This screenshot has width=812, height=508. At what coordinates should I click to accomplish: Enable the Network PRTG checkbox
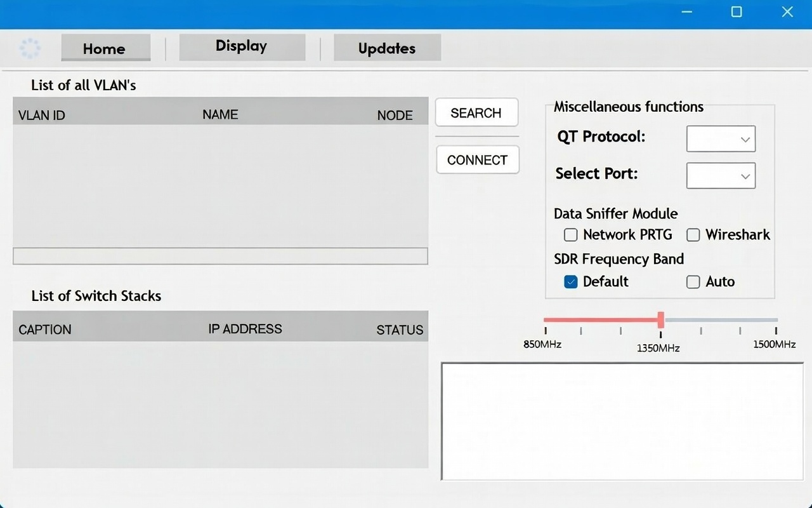[571, 235]
